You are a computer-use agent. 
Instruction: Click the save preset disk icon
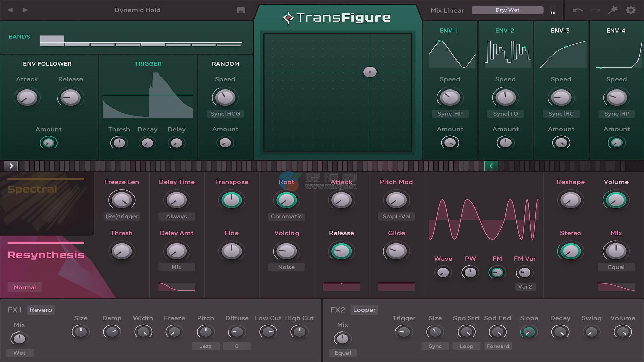coord(241,10)
